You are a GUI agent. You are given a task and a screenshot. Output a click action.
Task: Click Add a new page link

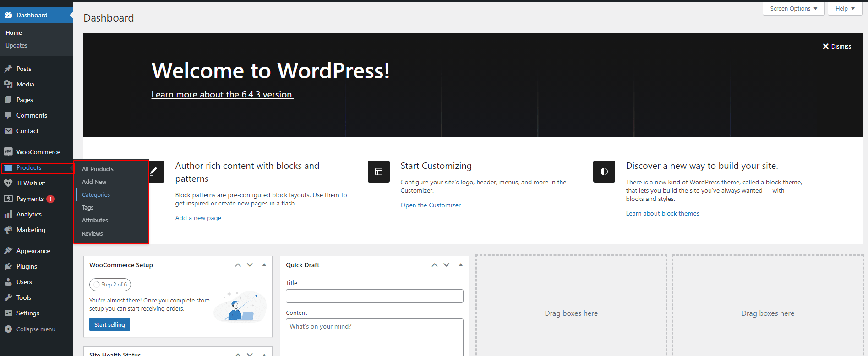tap(198, 218)
